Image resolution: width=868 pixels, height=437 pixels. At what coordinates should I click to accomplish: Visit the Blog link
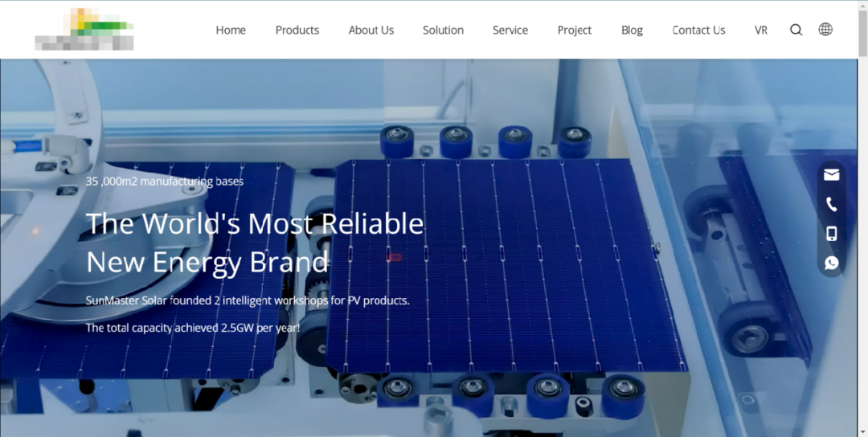pyautogui.click(x=632, y=30)
